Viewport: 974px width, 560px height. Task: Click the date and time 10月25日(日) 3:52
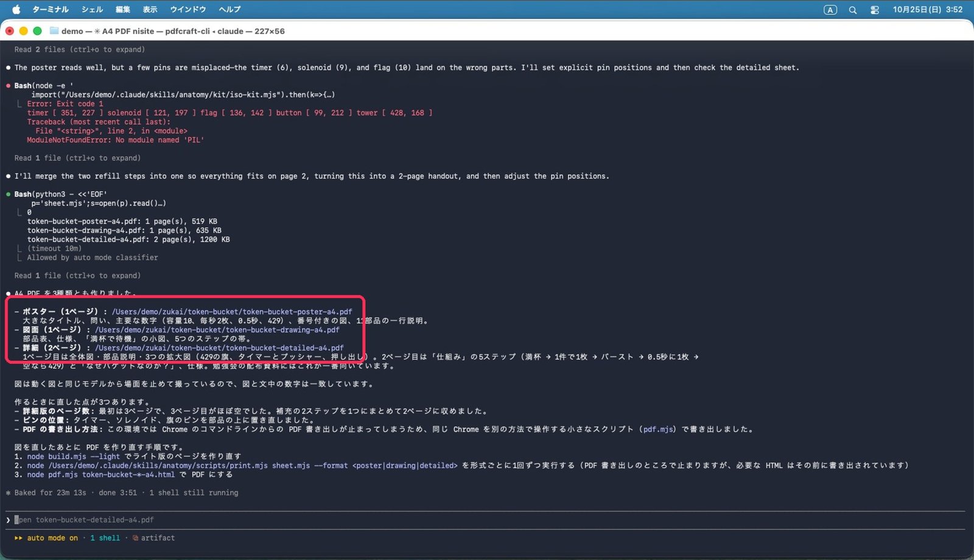(928, 10)
